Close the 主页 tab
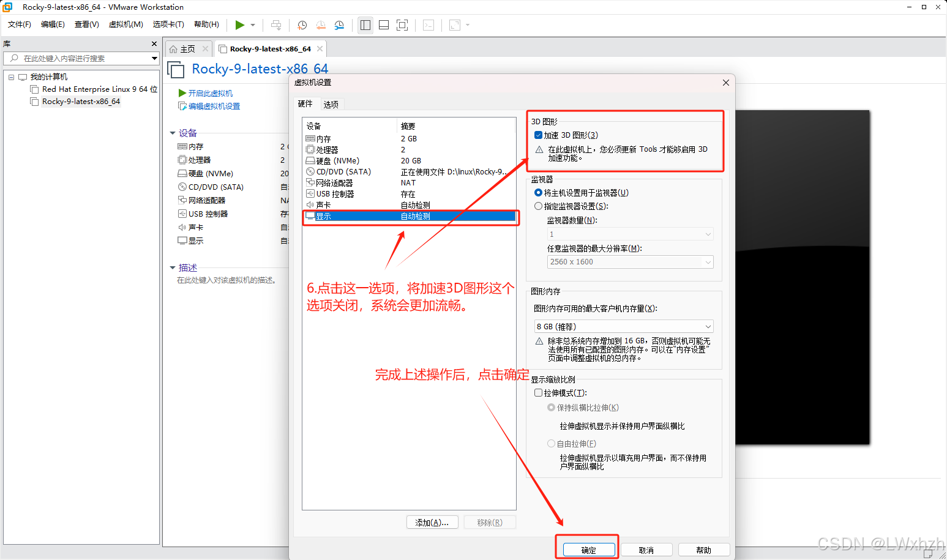 coord(205,49)
